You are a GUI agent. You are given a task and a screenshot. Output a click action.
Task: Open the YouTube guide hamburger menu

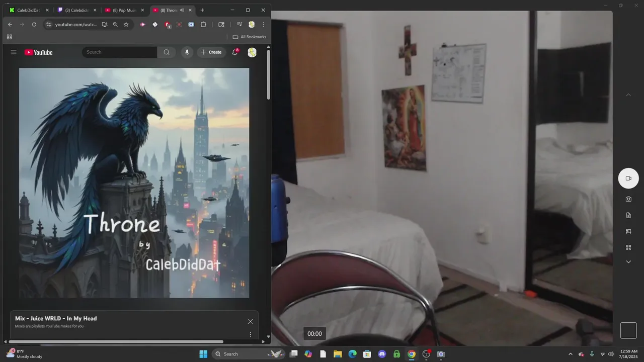14,52
